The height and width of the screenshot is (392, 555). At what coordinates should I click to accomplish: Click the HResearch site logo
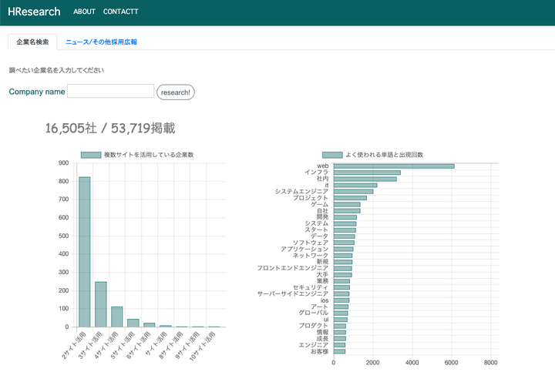pos(34,12)
